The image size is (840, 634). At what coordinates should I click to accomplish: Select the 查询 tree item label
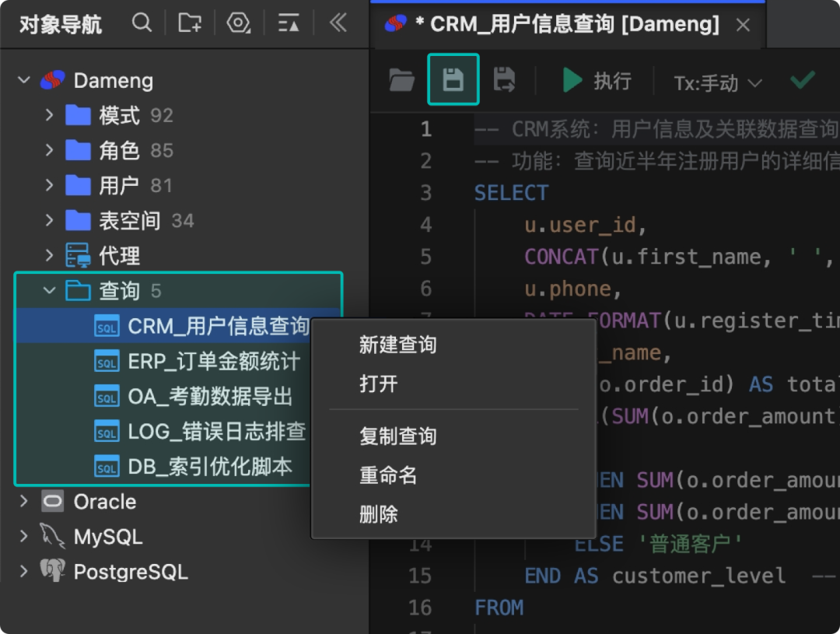119,290
